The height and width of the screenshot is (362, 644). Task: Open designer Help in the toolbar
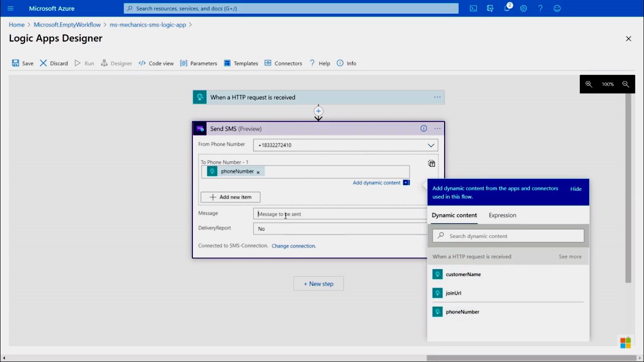pyautogui.click(x=320, y=63)
